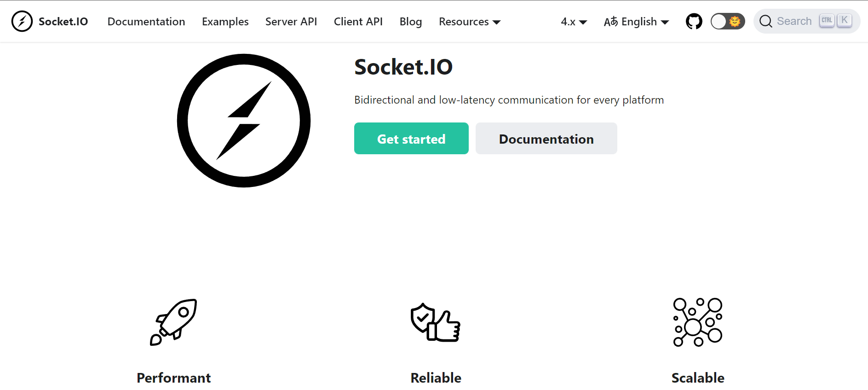Click the Scalable network nodes icon

698,322
